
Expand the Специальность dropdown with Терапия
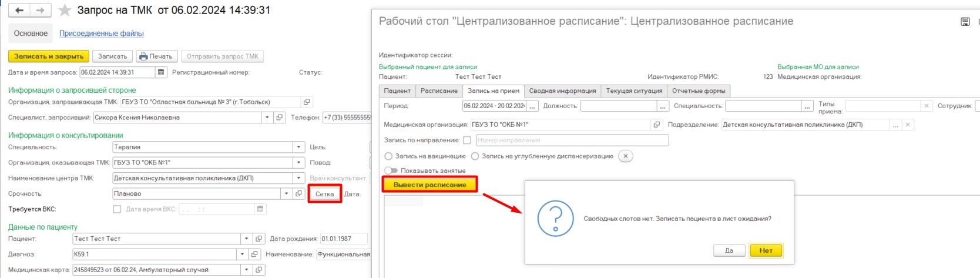(x=299, y=147)
